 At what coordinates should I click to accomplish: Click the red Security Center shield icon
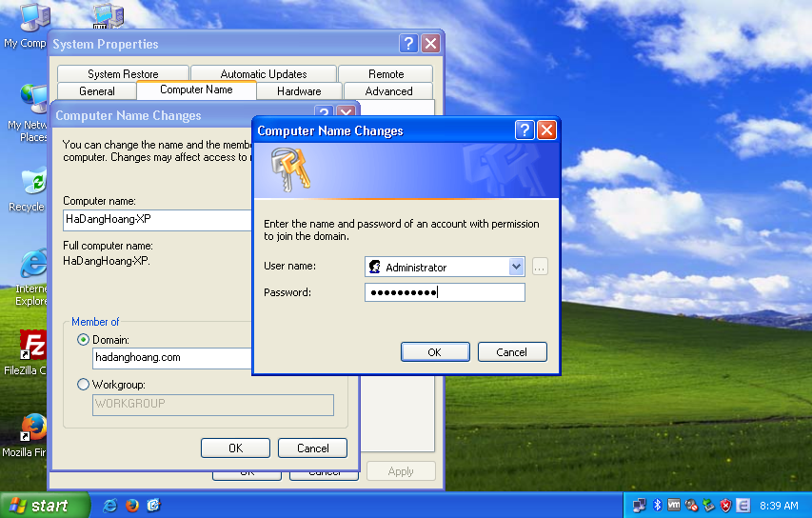tap(725, 505)
